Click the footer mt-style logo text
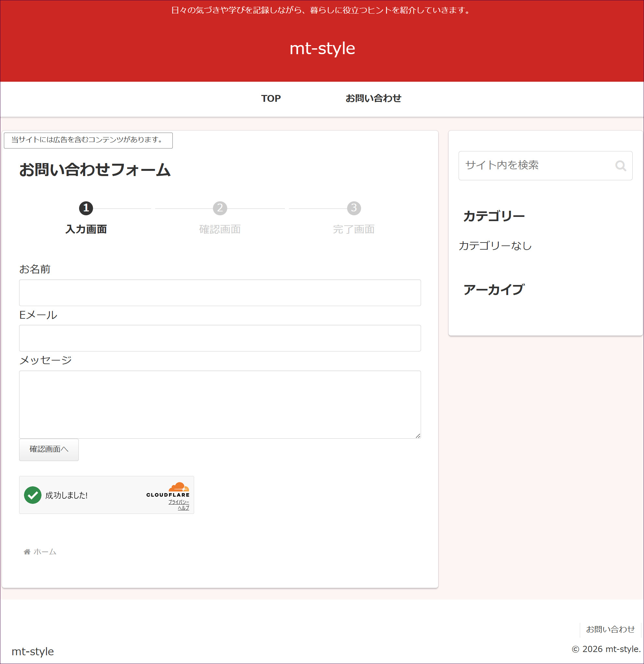 point(33,651)
